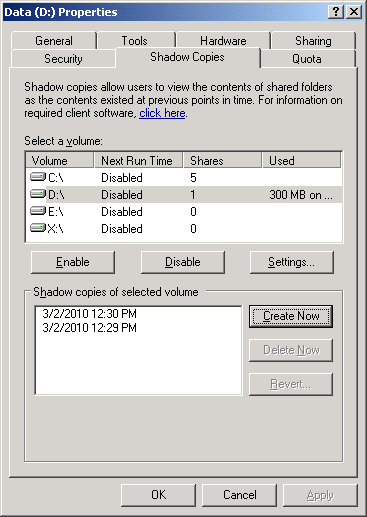Close the Data (D:) Properties dialog
The height and width of the screenshot is (517, 367).
(x=354, y=12)
